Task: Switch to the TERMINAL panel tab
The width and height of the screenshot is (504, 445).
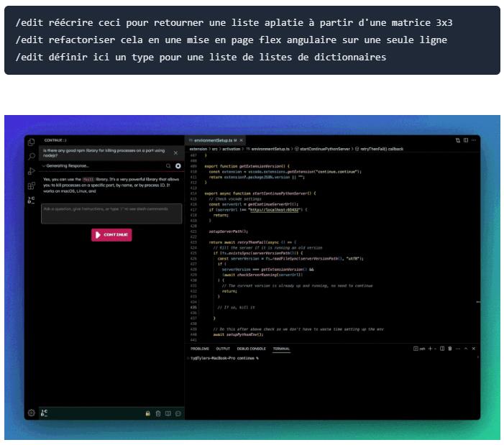Action: pyautogui.click(x=281, y=349)
